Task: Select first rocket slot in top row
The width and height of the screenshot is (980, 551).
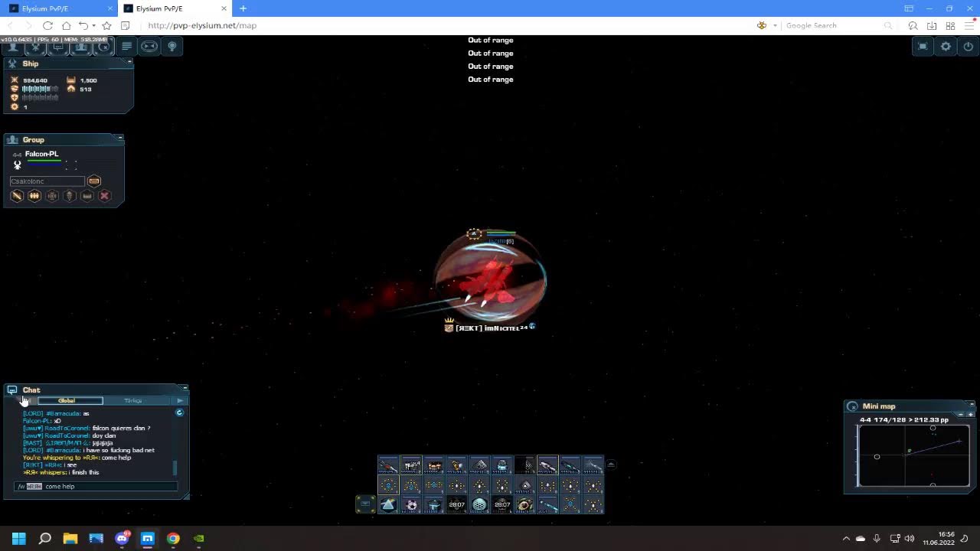Action: [388, 465]
